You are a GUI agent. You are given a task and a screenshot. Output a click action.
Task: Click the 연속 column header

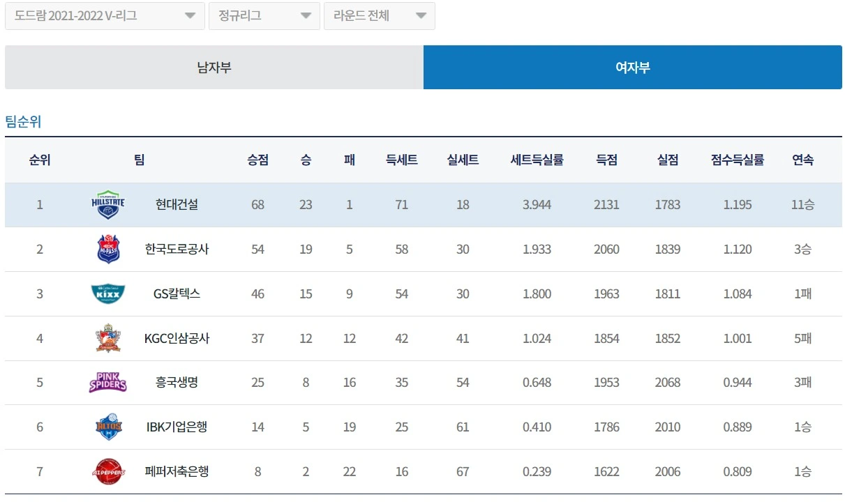point(803,160)
